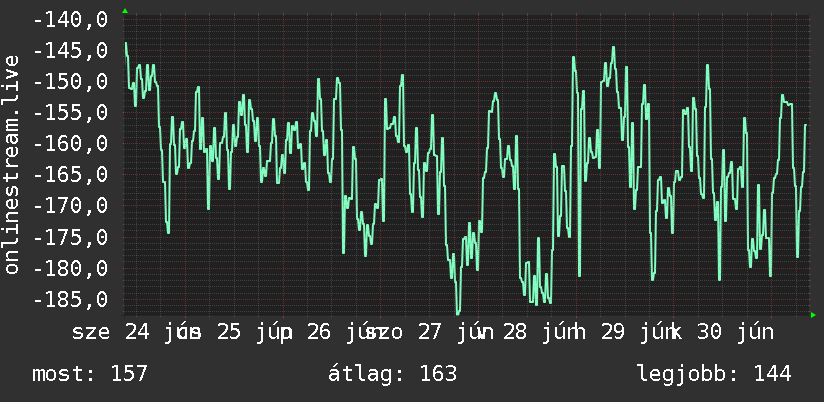This screenshot has width=824, height=402.
Task: Select the -145,0 Y-axis label
Action: pos(70,51)
